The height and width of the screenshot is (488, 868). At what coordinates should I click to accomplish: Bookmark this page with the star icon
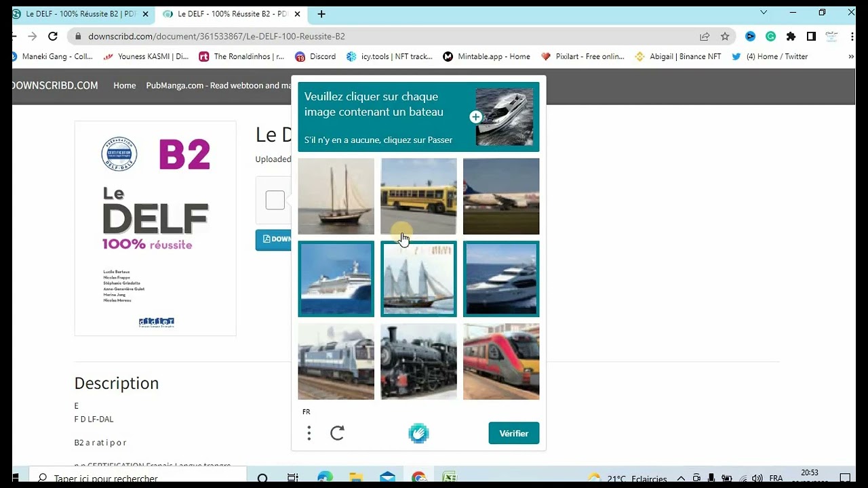725,37
